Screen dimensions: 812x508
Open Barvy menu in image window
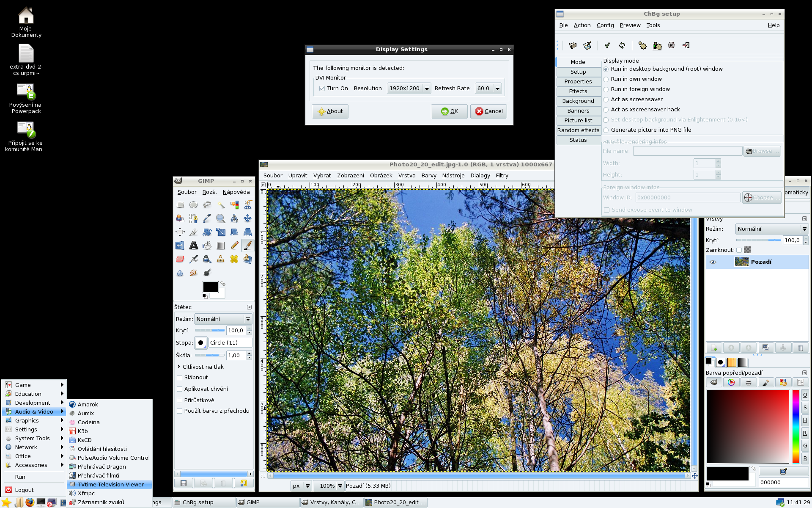coord(429,176)
